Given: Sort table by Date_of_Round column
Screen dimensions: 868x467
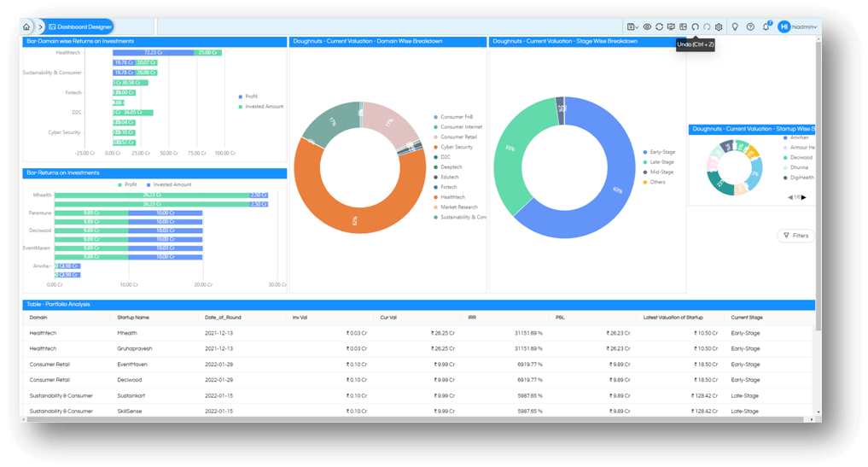Looking at the screenshot, I should [x=223, y=318].
